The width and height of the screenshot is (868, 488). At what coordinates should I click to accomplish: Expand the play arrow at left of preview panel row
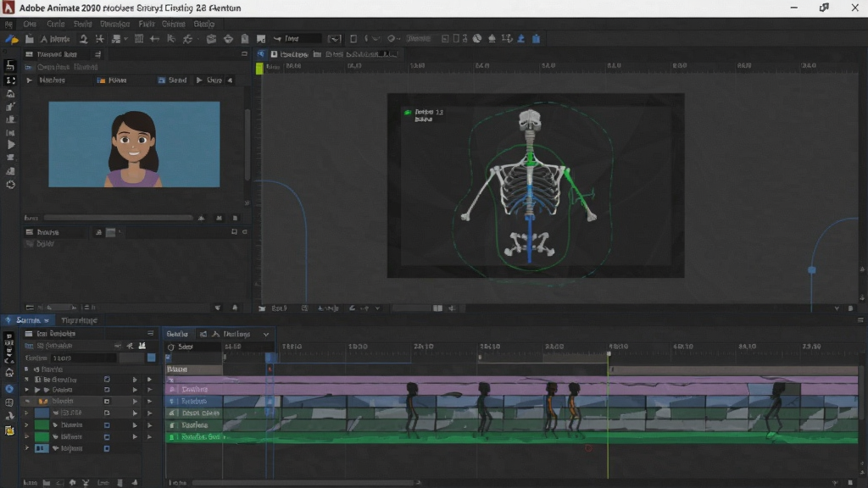pos(30,80)
